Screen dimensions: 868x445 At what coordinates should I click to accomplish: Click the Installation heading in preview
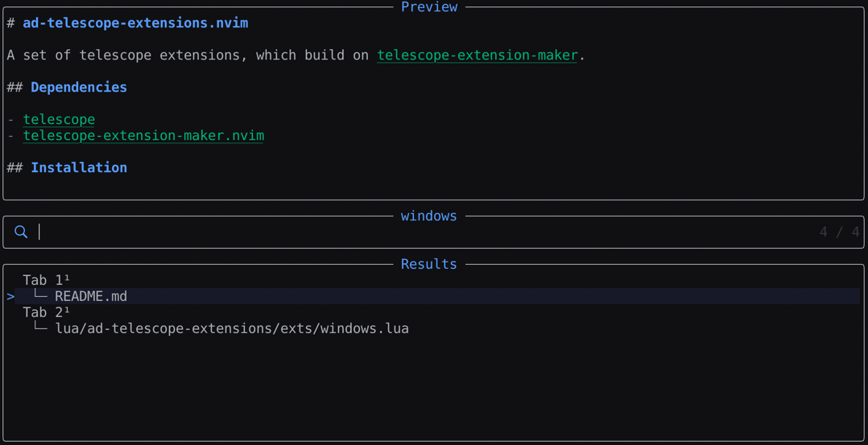click(79, 167)
